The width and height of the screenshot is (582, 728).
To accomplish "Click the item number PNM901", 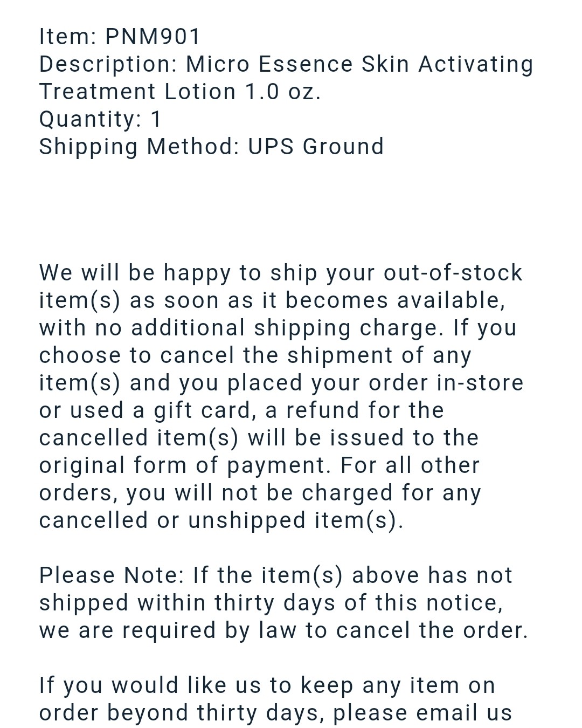I will tap(153, 37).
